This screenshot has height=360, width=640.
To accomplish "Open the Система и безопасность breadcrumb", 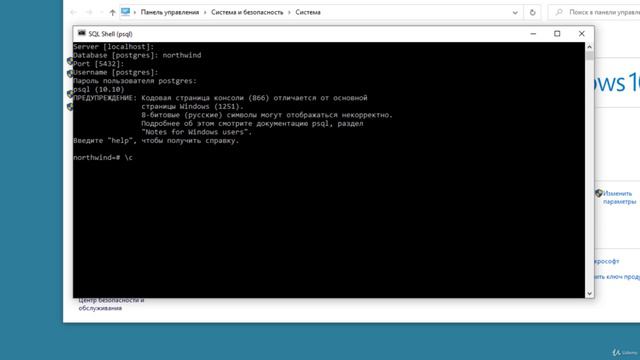I will click(247, 12).
